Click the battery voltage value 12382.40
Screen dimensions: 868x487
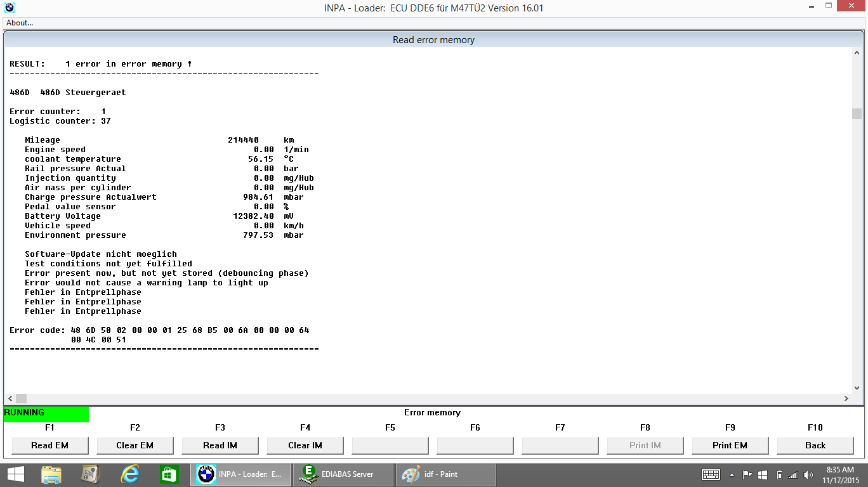253,216
